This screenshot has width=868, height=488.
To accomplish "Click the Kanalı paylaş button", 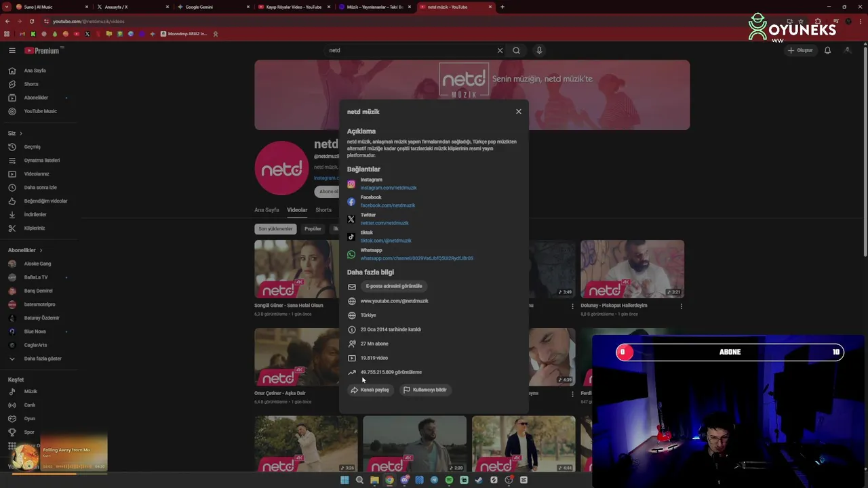I will [x=370, y=390].
